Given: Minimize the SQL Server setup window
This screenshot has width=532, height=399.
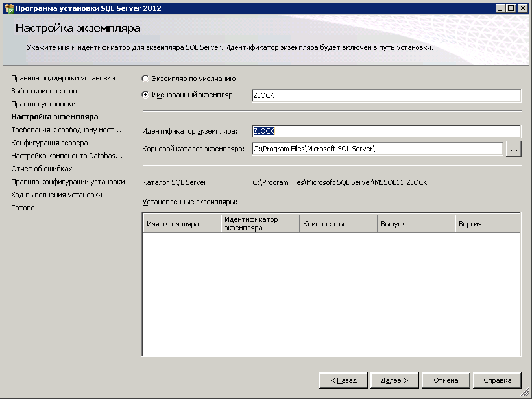Looking at the screenshot, I should click(x=501, y=8).
